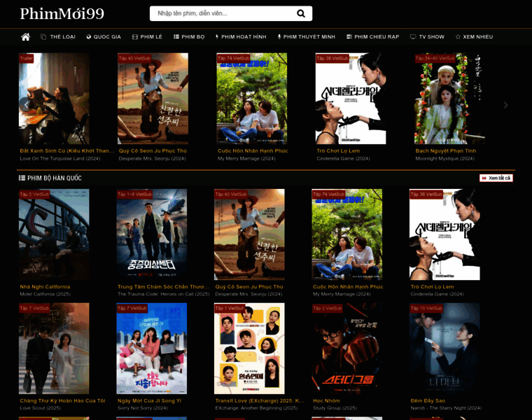This screenshot has height=420, width=532.
Task: Click the title Đêm Đầy Sao
Action: pyautogui.click(x=428, y=400)
